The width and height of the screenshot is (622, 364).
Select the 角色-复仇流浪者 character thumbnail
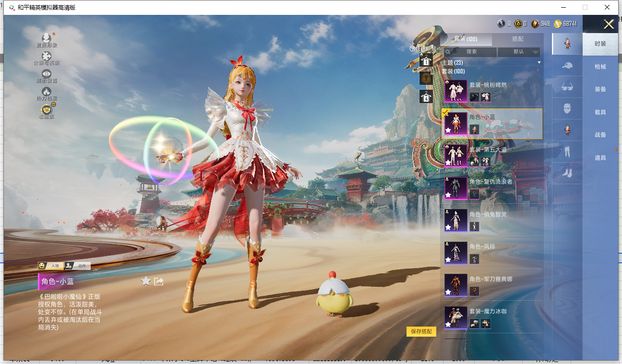tap(455, 188)
